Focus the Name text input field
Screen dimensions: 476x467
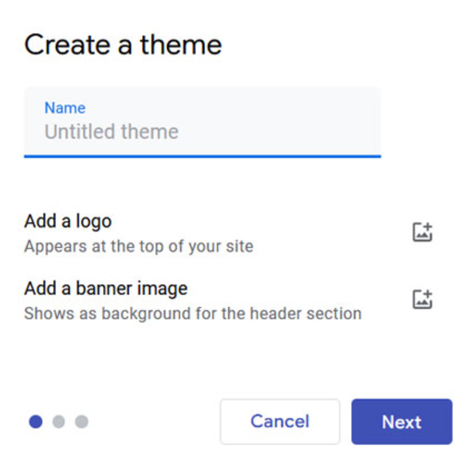[202, 122]
